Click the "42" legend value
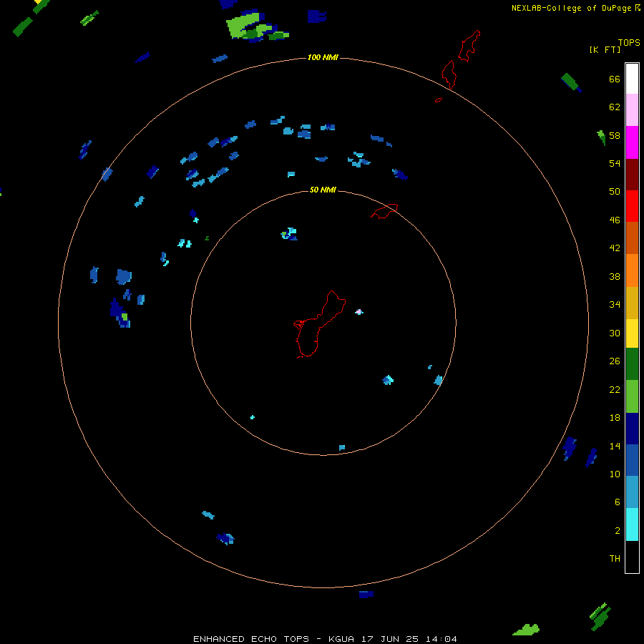Screen dimensions: 644x644 615,248
